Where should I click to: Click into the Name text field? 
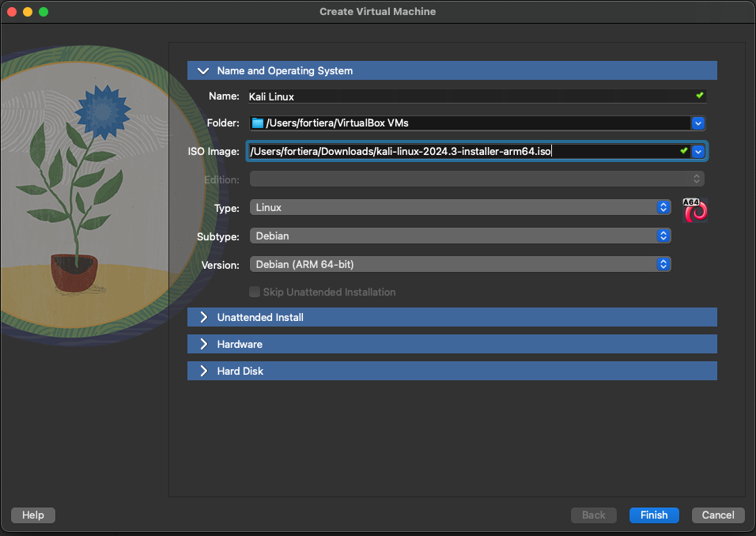coord(467,96)
